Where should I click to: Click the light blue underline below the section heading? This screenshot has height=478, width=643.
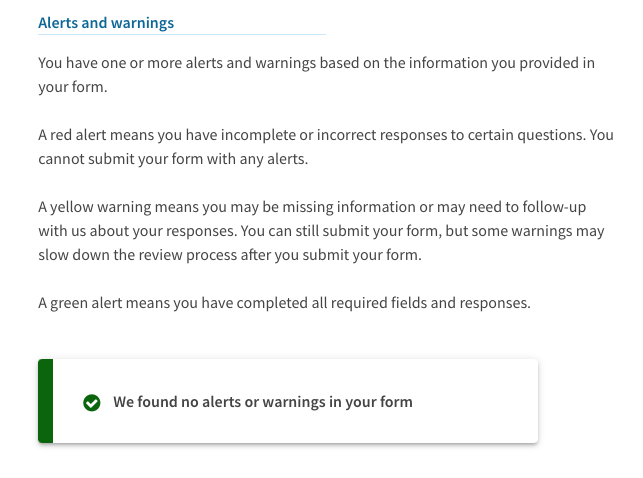[x=182, y=35]
